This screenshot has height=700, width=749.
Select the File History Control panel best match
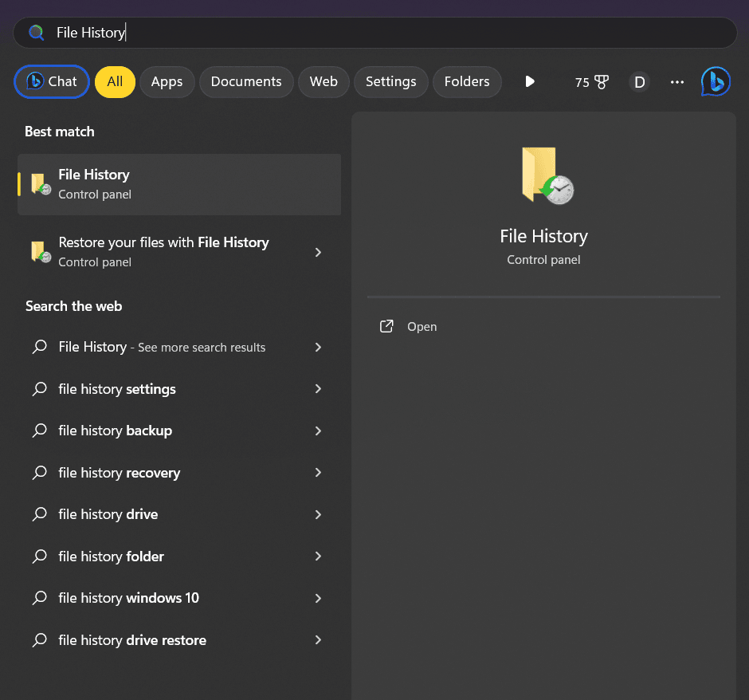point(178,184)
